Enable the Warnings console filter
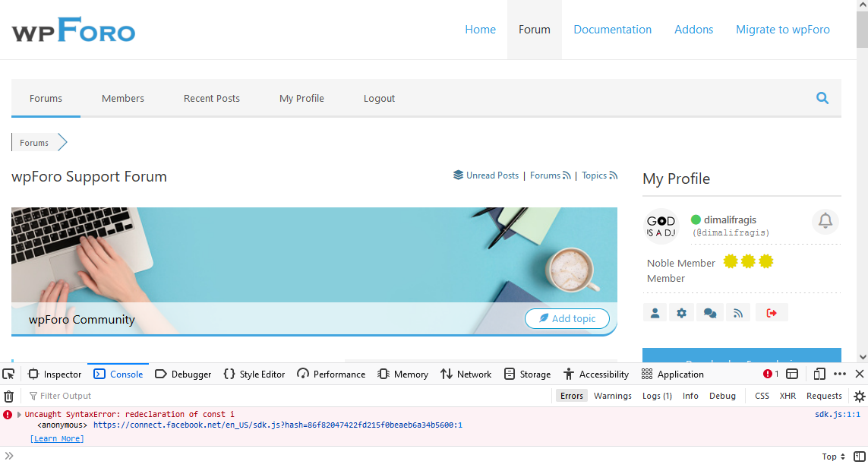This screenshot has height=474, width=868. coord(612,395)
